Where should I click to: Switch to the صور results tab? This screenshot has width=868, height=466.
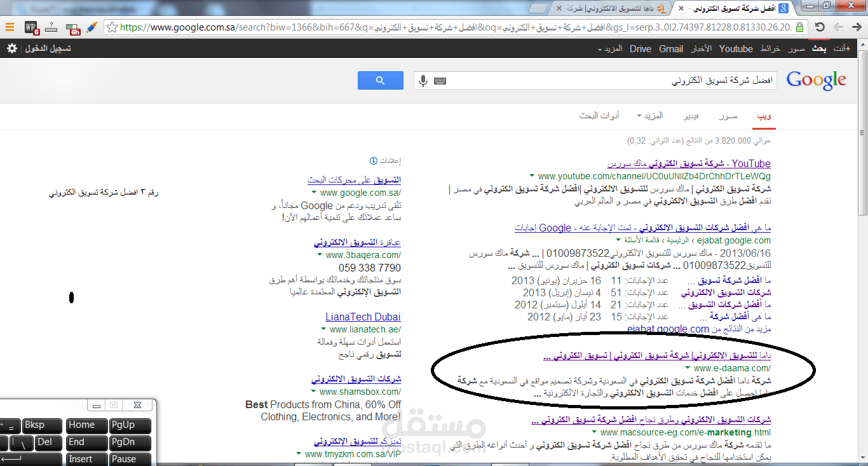click(x=728, y=116)
